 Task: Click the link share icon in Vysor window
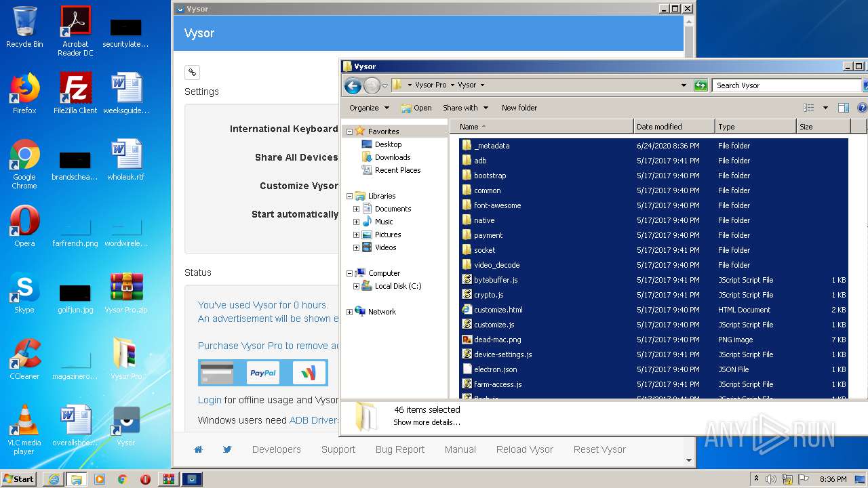point(192,72)
